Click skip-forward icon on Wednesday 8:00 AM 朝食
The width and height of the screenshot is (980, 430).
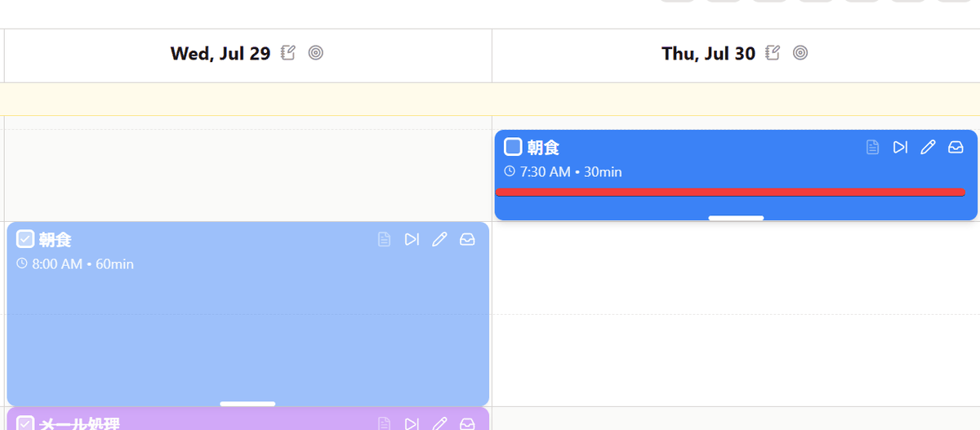[412, 239]
